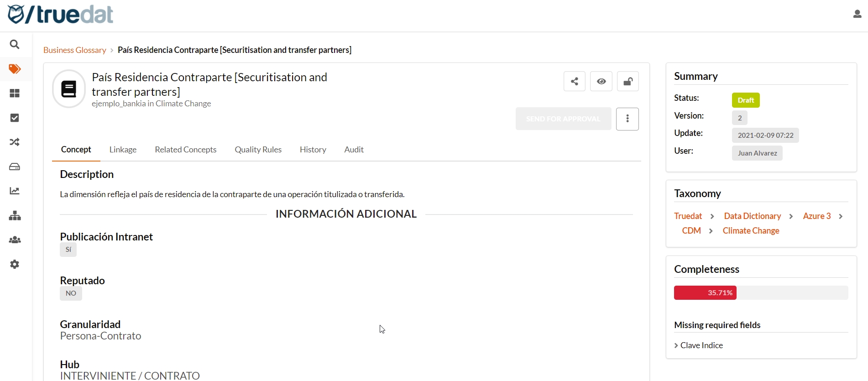Click the checkbox tasks sidebar icon
Viewport: 868px width, 381px height.
click(15, 118)
